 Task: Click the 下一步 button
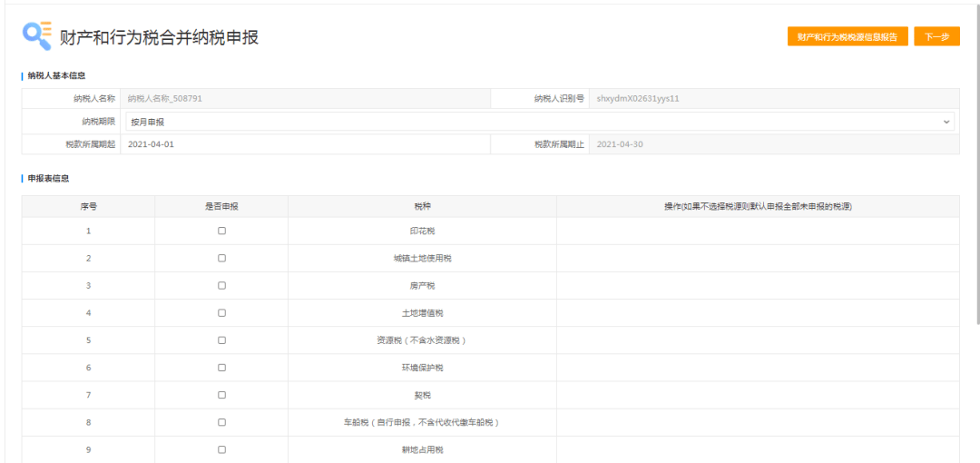[936, 37]
